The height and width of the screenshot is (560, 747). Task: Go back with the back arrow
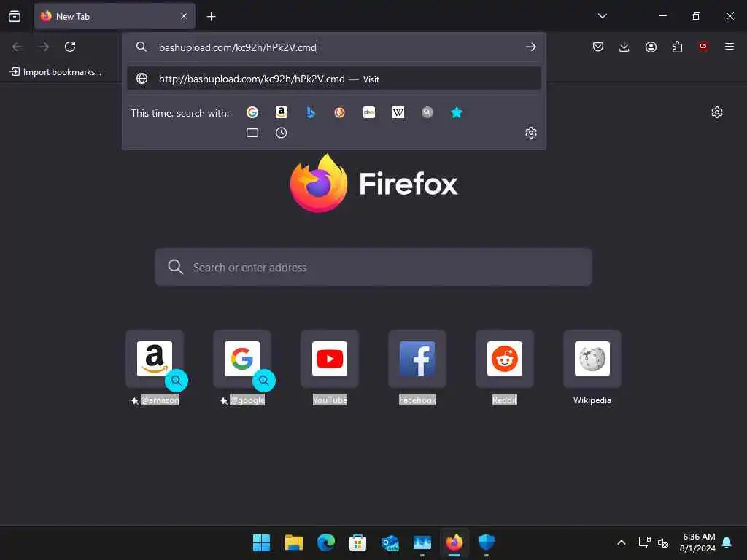click(x=18, y=47)
